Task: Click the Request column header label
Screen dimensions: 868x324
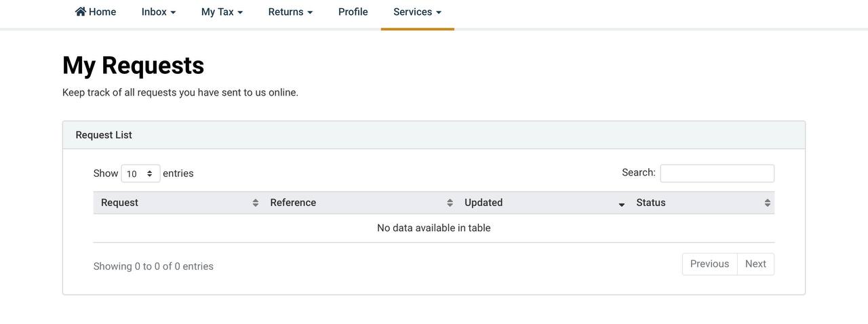Action: pos(119,203)
